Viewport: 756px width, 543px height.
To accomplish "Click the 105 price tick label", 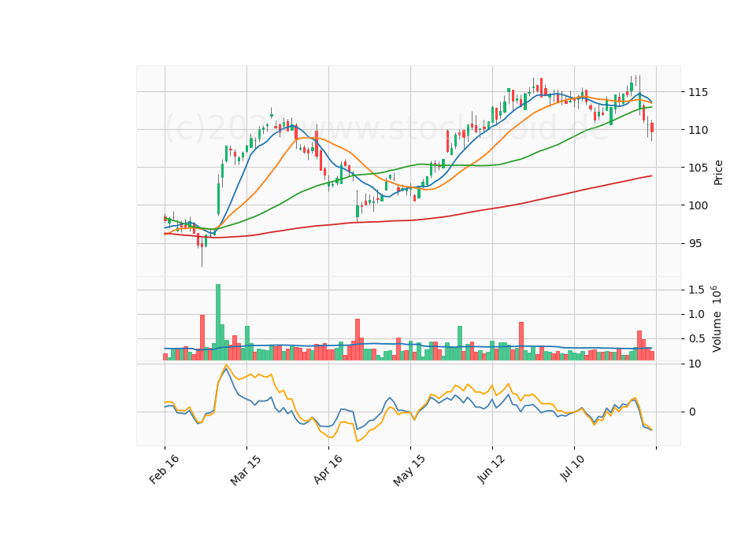I will click(x=699, y=168).
